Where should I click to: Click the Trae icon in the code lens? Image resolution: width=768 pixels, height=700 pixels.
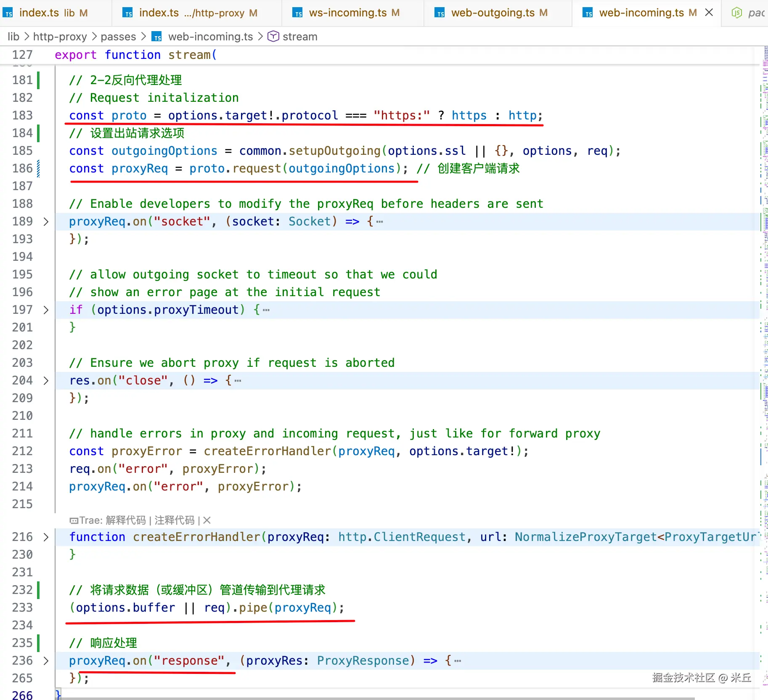tap(74, 520)
